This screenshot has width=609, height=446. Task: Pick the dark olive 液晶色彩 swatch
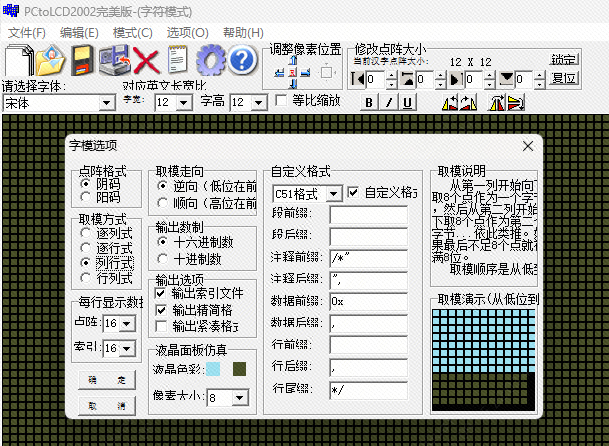[239, 369]
